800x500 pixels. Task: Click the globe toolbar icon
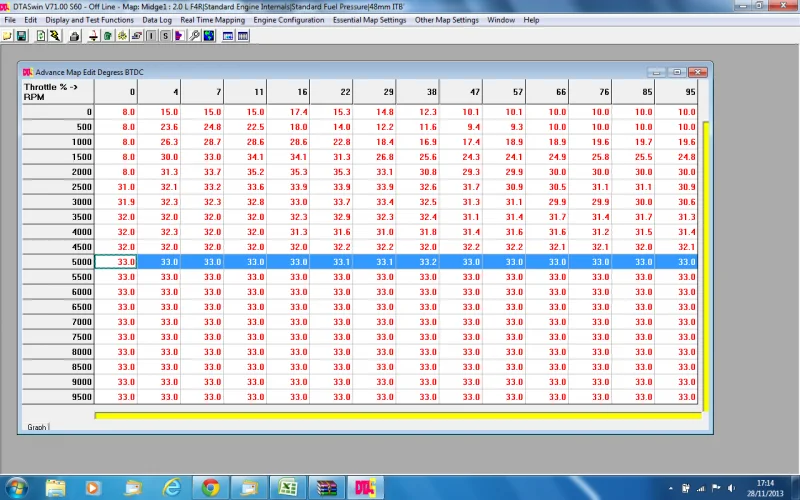[x=209, y=36]
